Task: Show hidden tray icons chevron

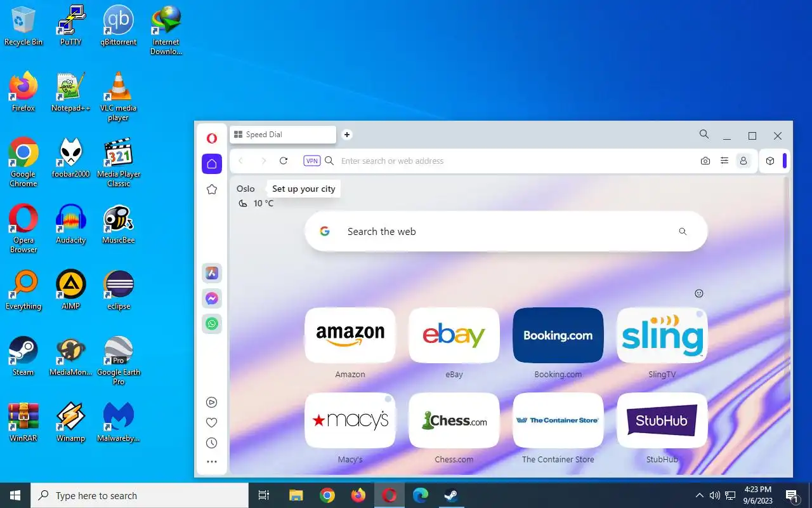Action: [x=700, y=495]
